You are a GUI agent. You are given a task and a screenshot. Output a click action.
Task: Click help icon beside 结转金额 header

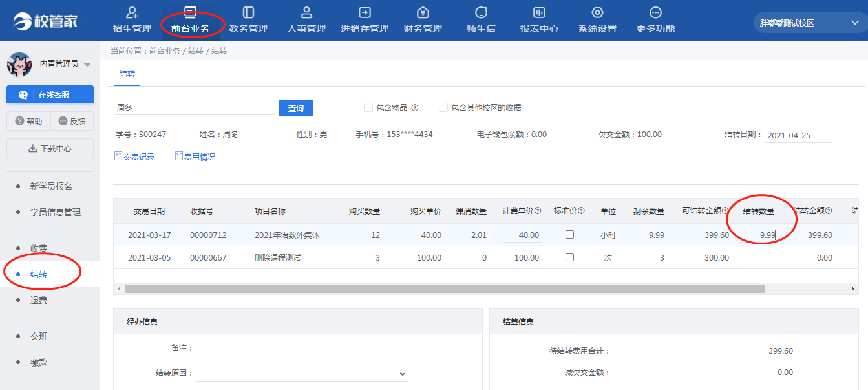[x=829, y=211]
